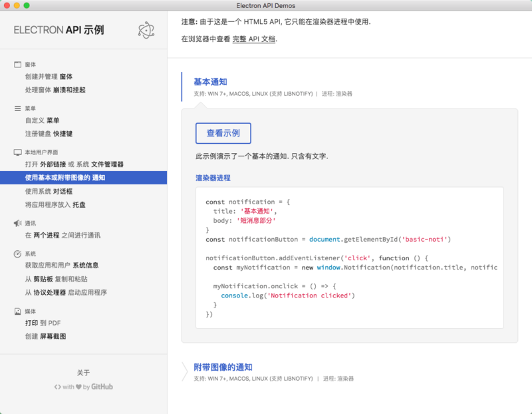Click the heart icon in the footer

click(x=78, y=387)
